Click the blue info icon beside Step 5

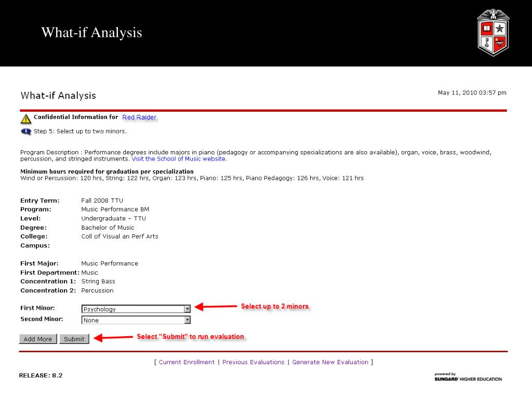coord(26,131)
